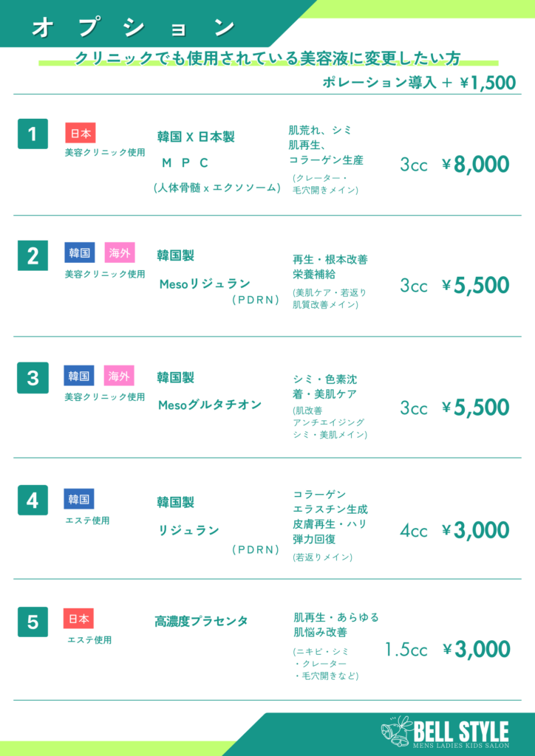535x756 pixels.
Task: Click the BELL STYLE logo text
Action: (x=461, y=731)
